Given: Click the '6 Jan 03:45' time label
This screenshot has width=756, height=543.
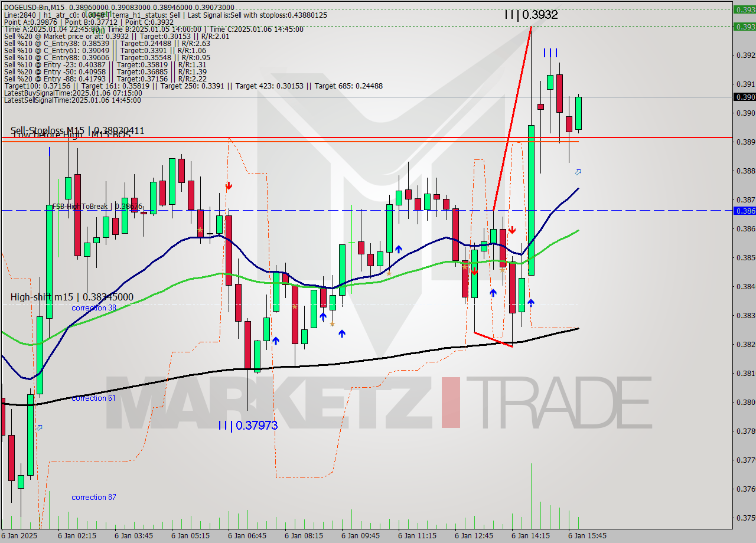Looking at the screenshot, I should (133, 536).
